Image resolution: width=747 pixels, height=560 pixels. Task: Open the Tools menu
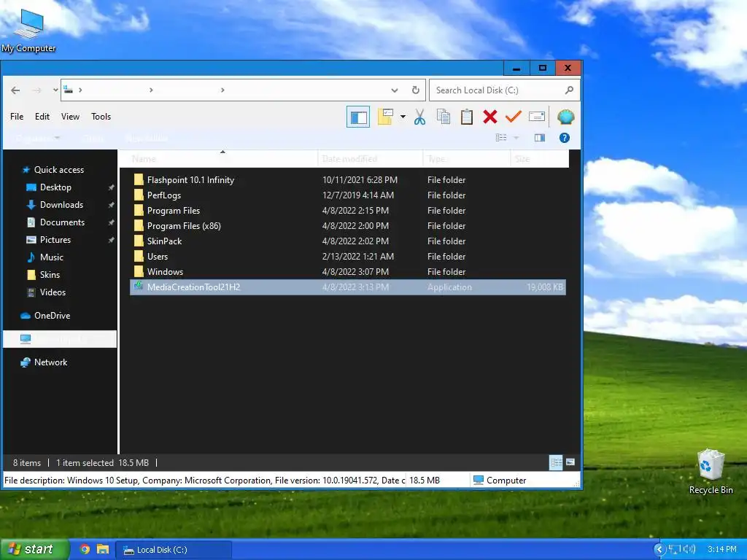click(x=101, y=117)
